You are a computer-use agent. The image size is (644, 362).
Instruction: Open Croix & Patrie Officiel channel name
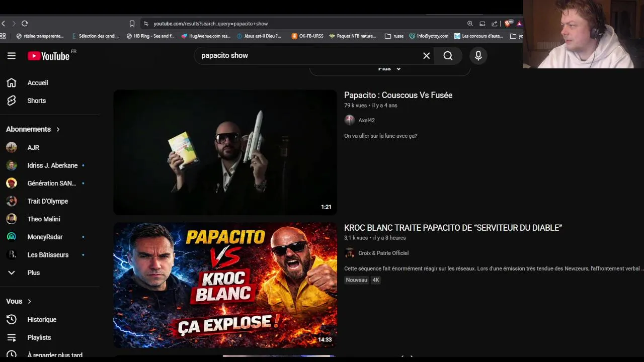(383, 253)
